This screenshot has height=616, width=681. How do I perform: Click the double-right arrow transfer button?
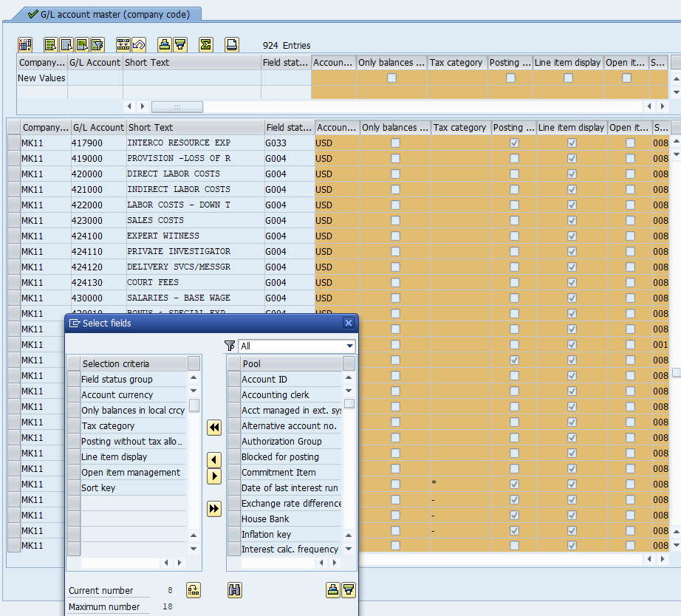pyautogui.click(x=214, y=509)
